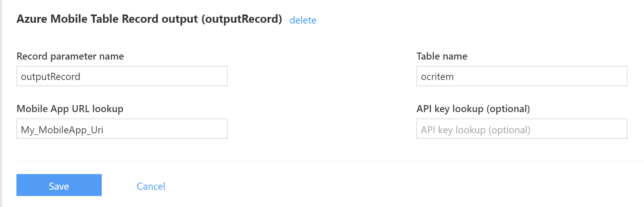
Task: Click the 'Mobile App URL lookup' label
Action: pyautogui.click(x=70, y=109)
